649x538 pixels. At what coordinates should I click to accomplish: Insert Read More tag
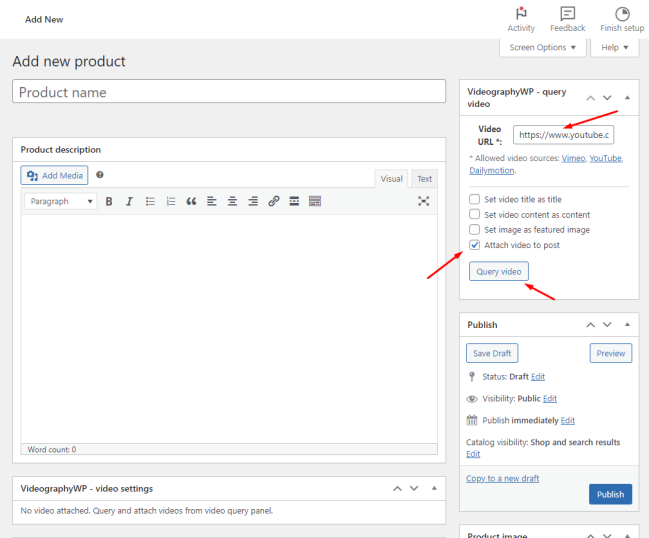294,202
